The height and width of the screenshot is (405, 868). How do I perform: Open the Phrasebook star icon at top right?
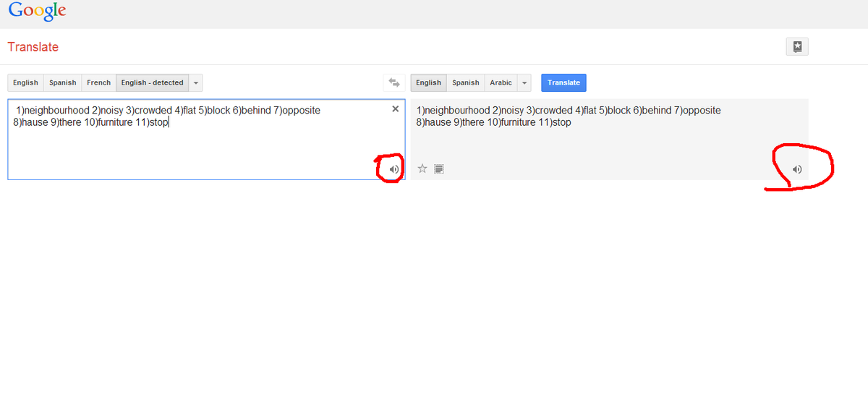click(797, 46)
